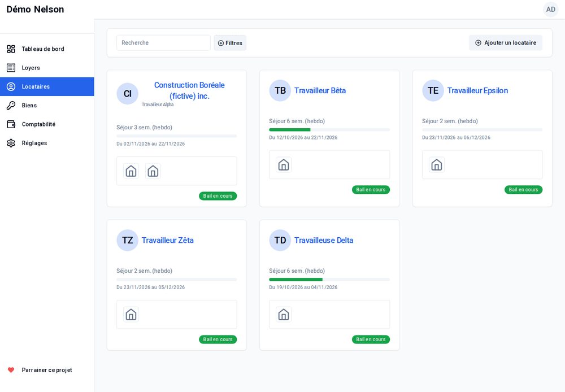Viewport: 565px width, 392px height.
Task: Open the Loyers menu item
Action: [47, 68]
